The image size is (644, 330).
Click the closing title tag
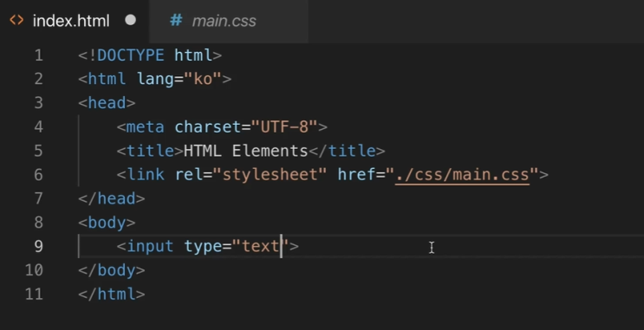click(x=347, y=151)
